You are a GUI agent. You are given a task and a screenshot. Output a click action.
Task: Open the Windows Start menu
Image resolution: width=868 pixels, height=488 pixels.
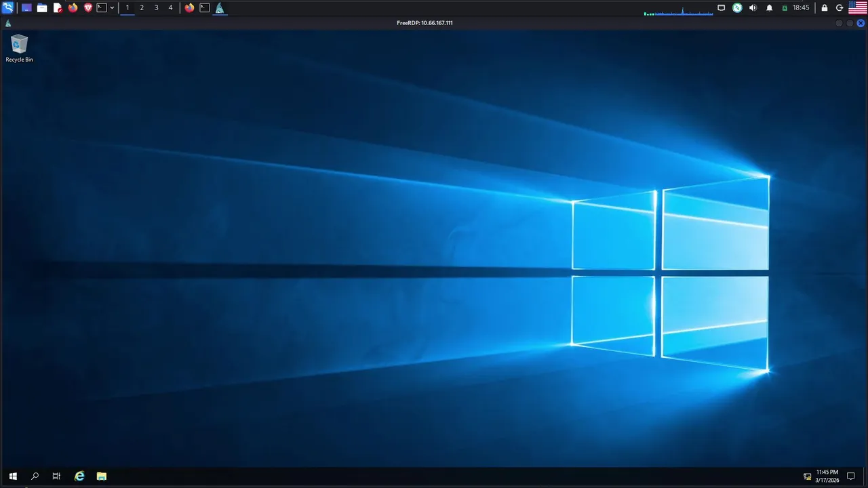13,476
